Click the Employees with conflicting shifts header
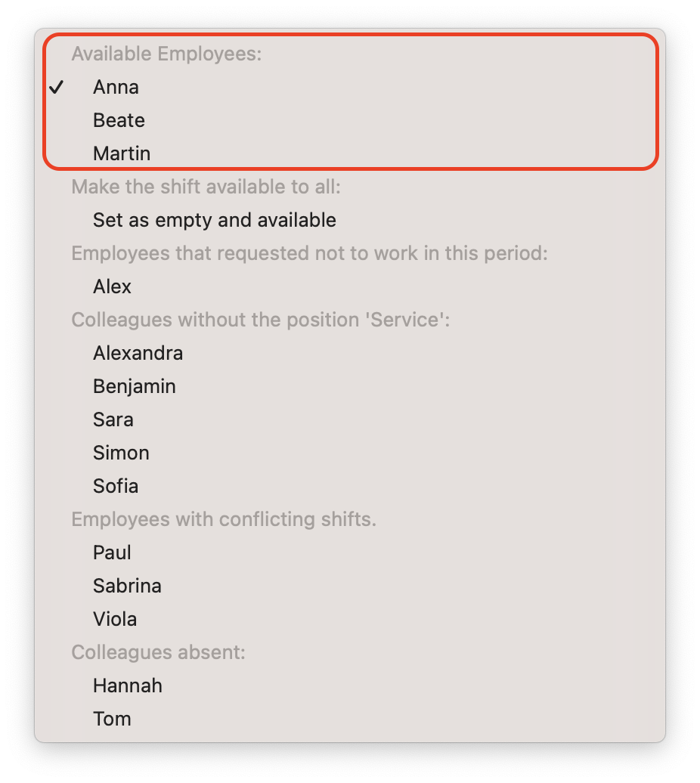 click(224, 519)
